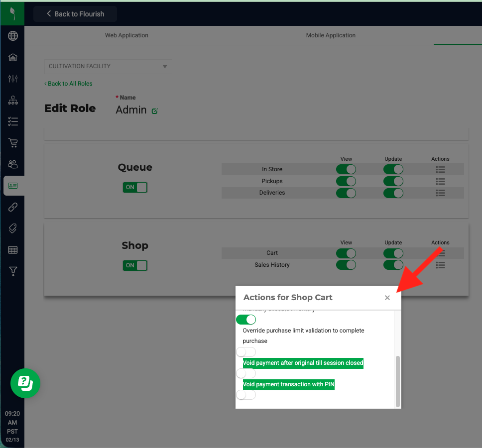Open the facility building icon in sidebar
482x448 pixels.
point(12,57)
